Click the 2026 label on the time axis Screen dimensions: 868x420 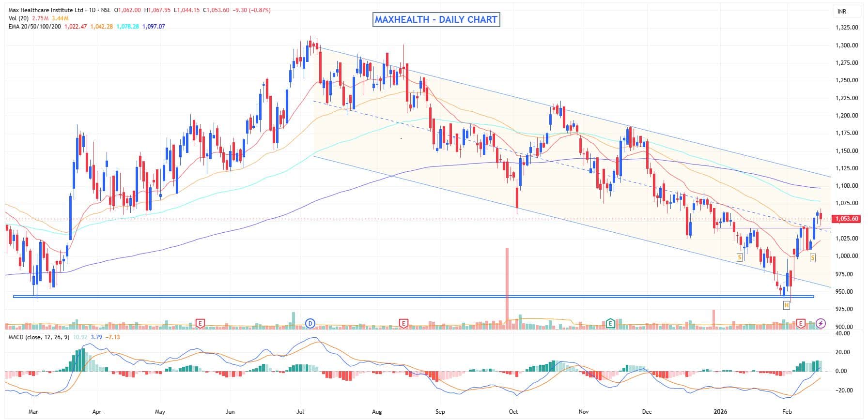tap(721, 412)
